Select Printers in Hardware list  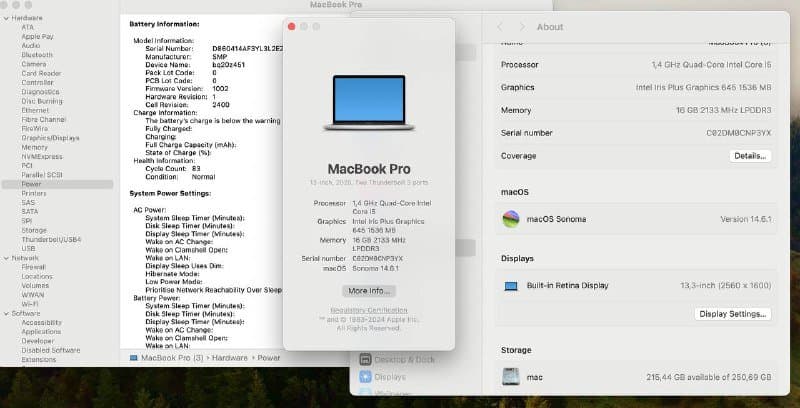click(34, 193)
